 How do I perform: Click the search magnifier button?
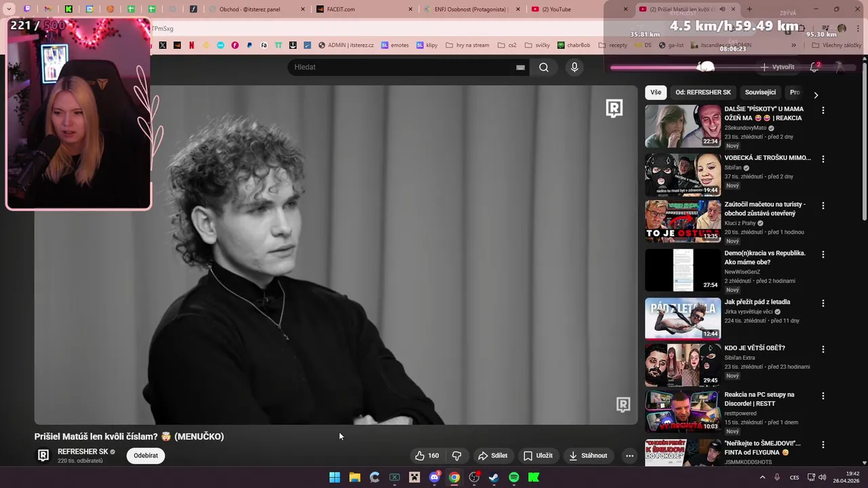[544, 67]
